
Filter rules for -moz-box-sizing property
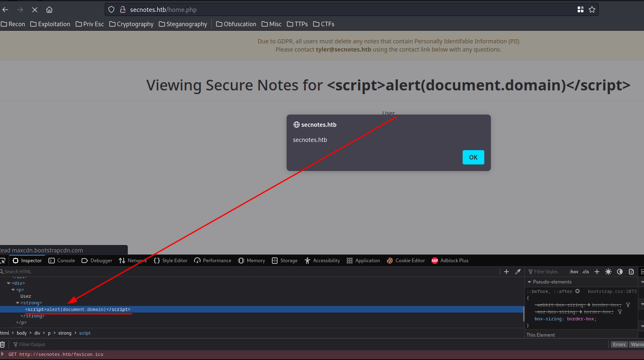click(620, 312)
